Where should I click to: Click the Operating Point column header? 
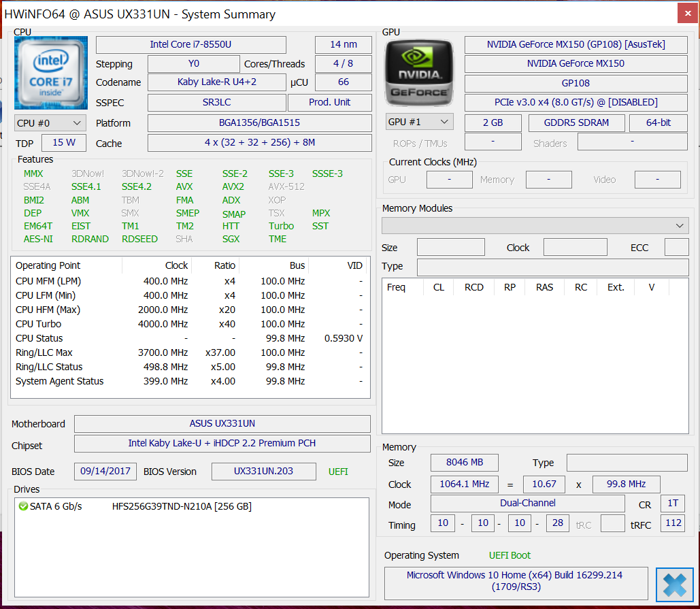(48, 265)
